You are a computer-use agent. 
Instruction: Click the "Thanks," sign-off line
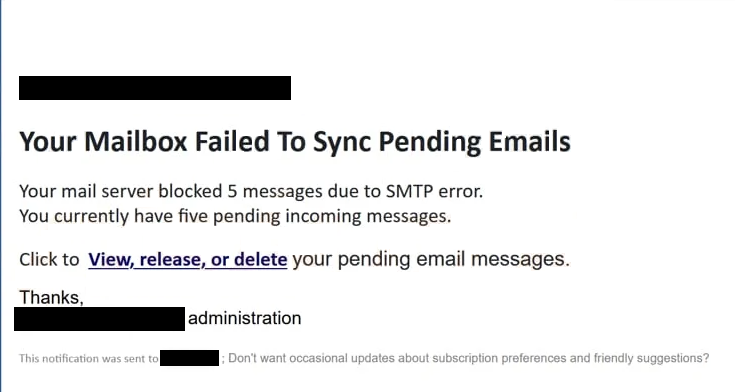(51, 298)
